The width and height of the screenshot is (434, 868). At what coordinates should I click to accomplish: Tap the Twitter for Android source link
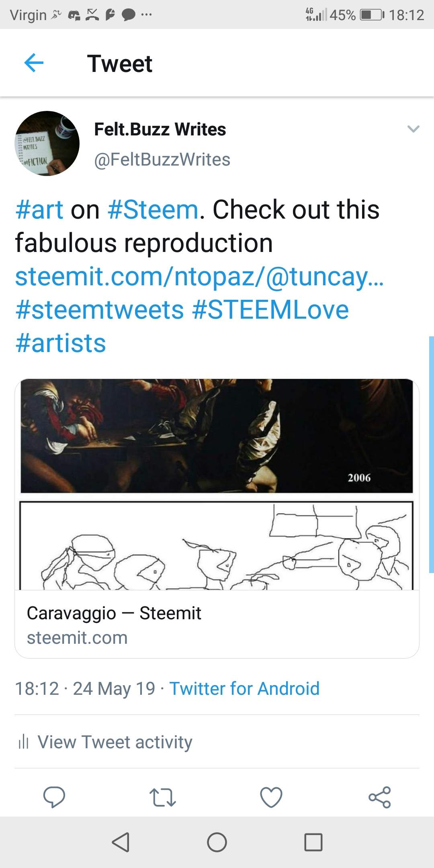click(244, 688)
